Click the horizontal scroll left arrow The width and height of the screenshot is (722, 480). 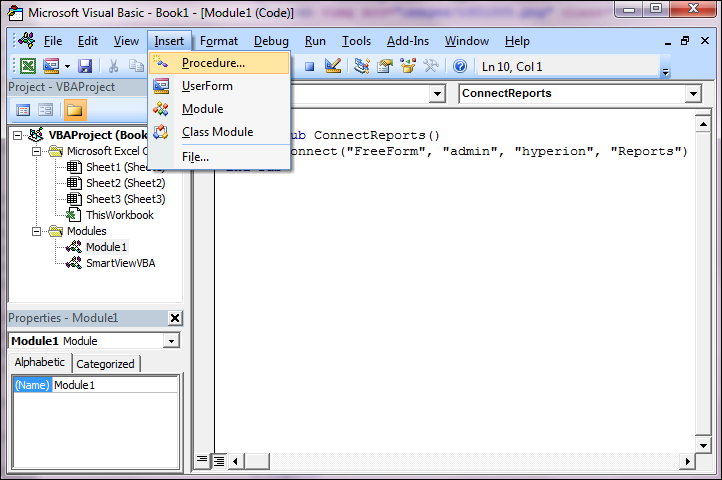(x=236, y=461)
